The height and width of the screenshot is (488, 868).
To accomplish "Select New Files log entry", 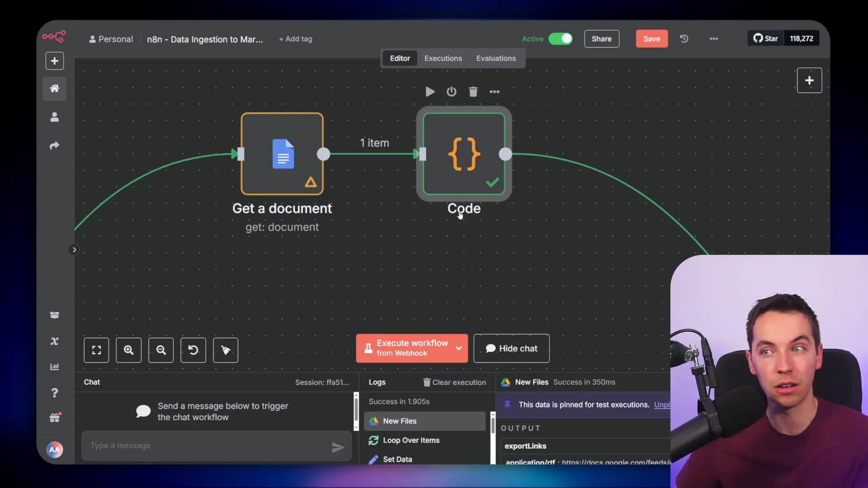I will [425, 421].
